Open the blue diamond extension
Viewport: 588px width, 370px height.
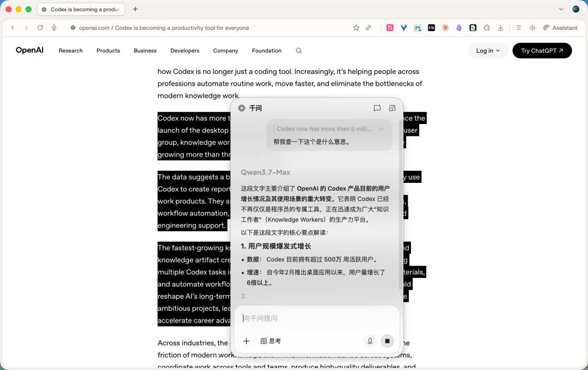404,28
